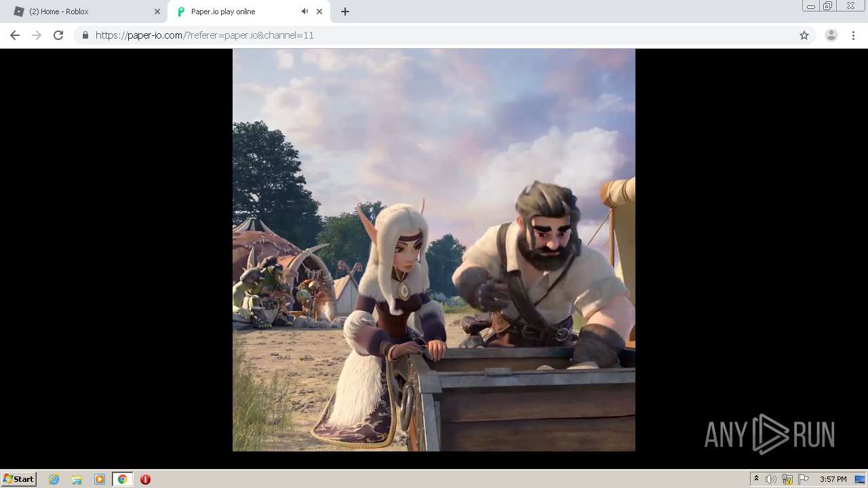Minimize the Chrome window
This screenshot has height=488, width=868.
pyautogui.click(x=811, y=6)
